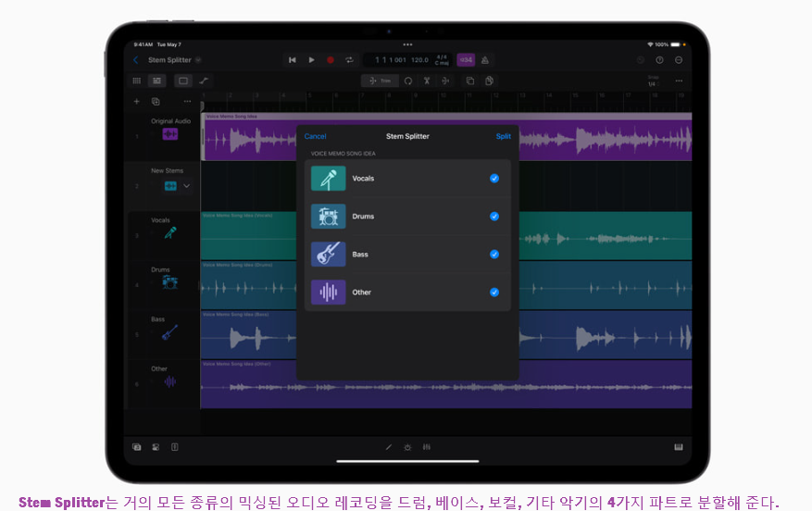Screen dimensions: 812x511
Task: Open the Stem Splitter project title dropdown
Action: pyautogui.click(x=198, y=60)
